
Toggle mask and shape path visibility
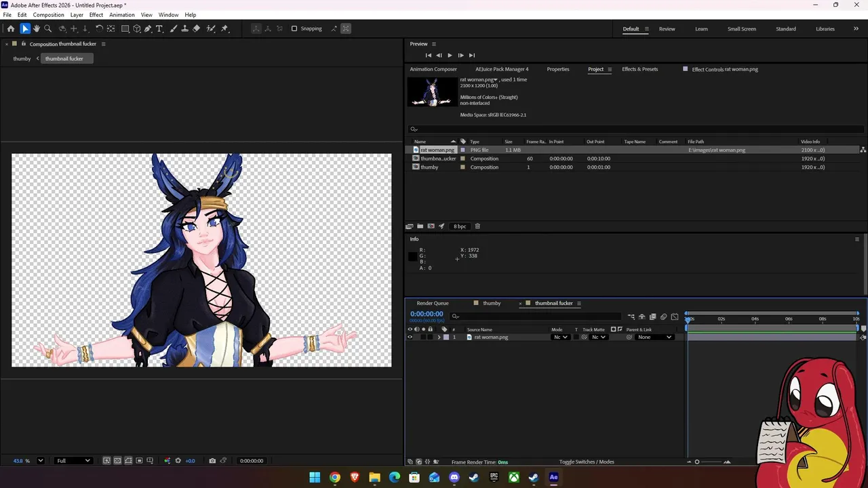click(128, 461)
